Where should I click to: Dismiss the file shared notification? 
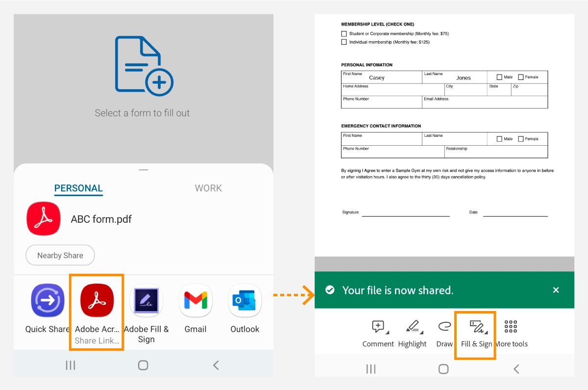(x=556, y=290)
